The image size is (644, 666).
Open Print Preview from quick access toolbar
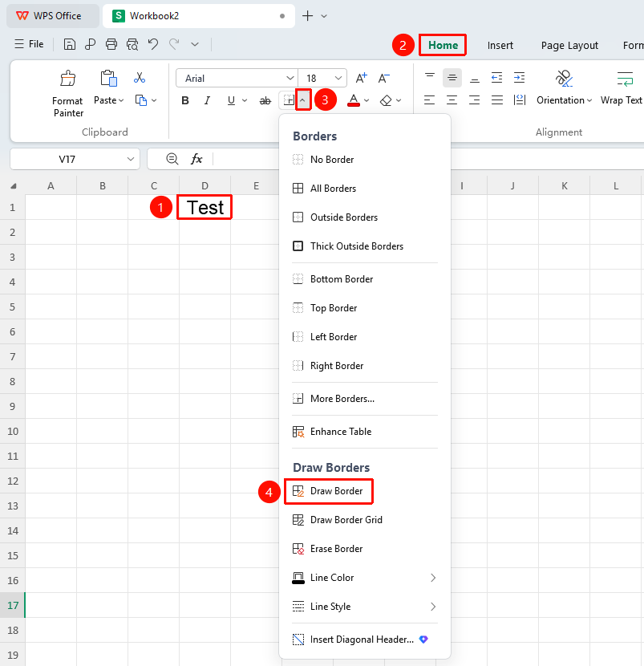(x=132, y=44)
